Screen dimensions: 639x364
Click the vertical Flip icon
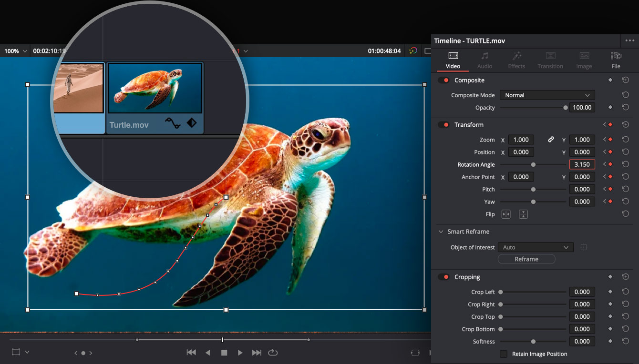(523, 214)
